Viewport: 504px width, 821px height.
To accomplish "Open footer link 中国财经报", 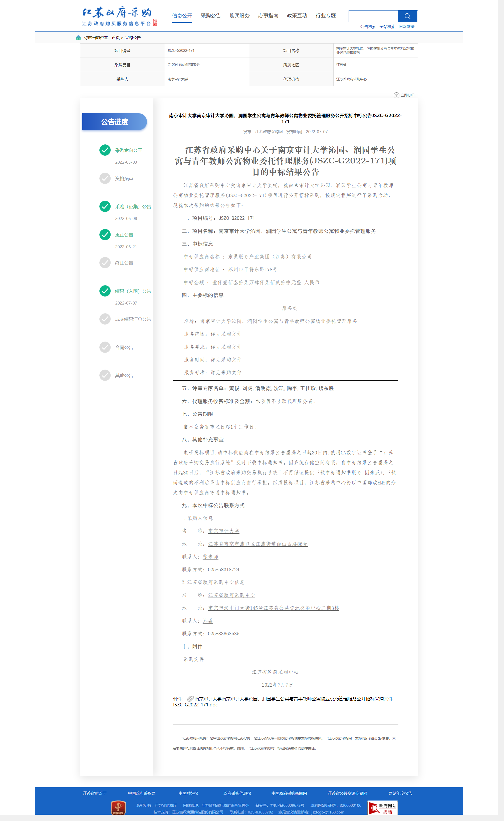I will click(188, 793).
